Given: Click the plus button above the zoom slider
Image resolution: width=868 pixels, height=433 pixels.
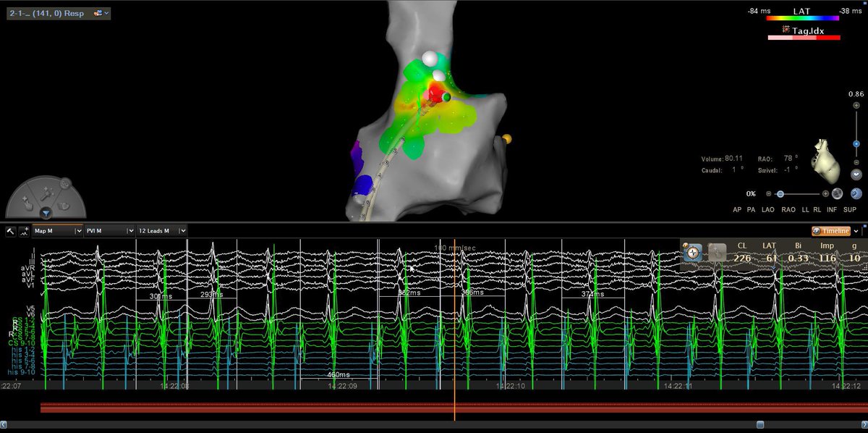Looking at the screenshot, I should click(856, 104).
